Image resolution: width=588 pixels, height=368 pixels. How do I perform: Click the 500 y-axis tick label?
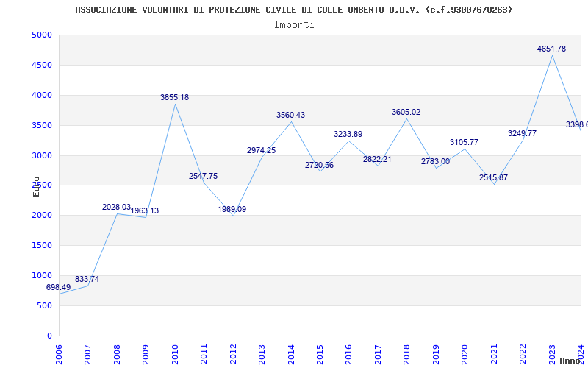point(46,305)
